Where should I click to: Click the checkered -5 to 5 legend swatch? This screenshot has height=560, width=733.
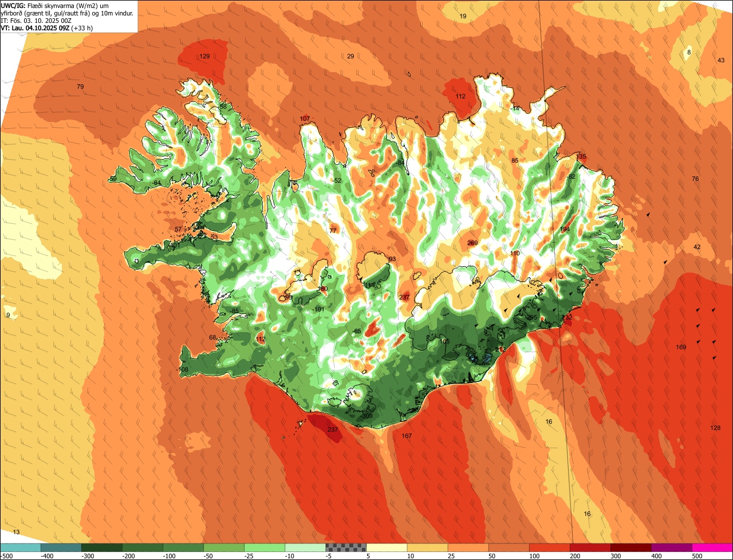(x=346, y=547)
